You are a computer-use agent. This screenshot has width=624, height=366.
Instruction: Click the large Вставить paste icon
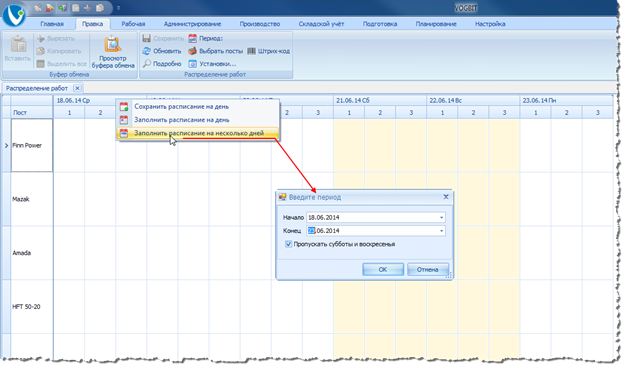tap(18, 44)
